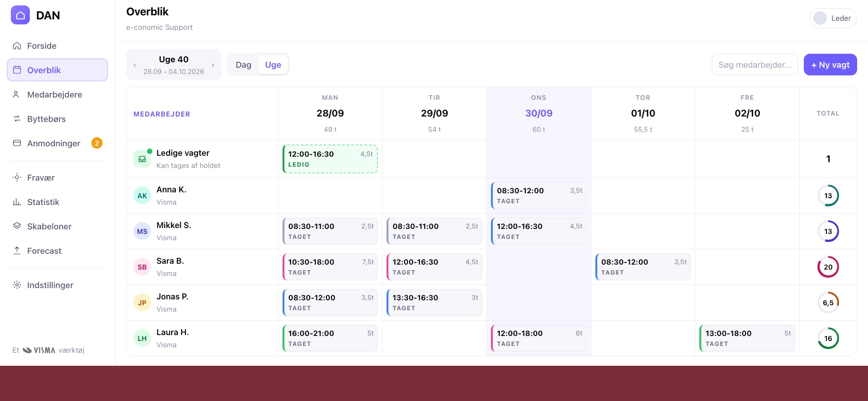
Task: Open Laura H.'s 16:00-21:00 Monday shift
Action: click(330, 338)
